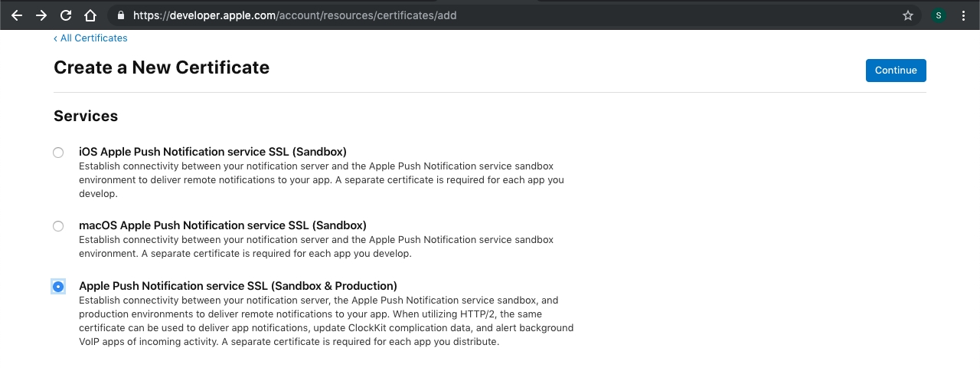
Task: Open Chrome's three-dot menu
Action: 963,15
